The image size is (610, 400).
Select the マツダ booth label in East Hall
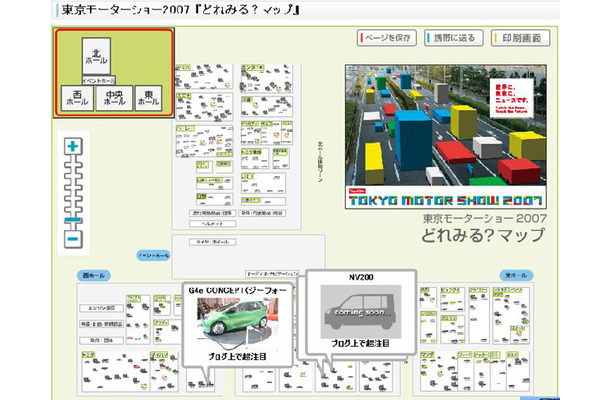click(427, 355)
